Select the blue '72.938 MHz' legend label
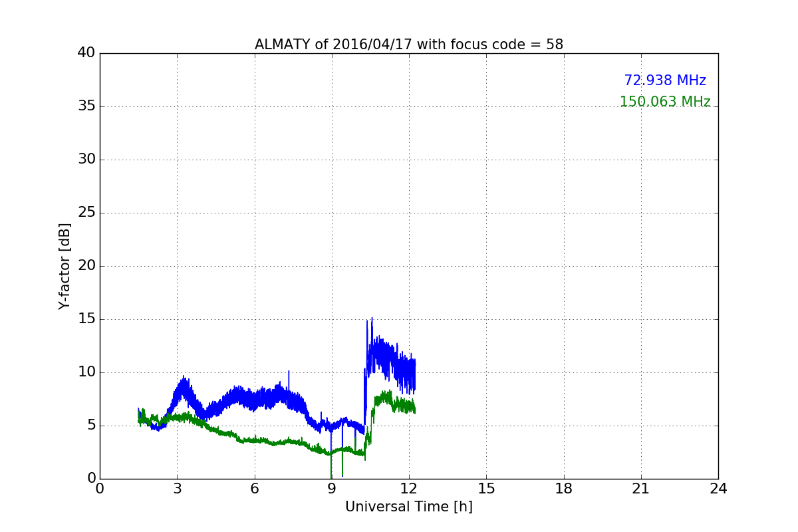 tap(665, 80)
